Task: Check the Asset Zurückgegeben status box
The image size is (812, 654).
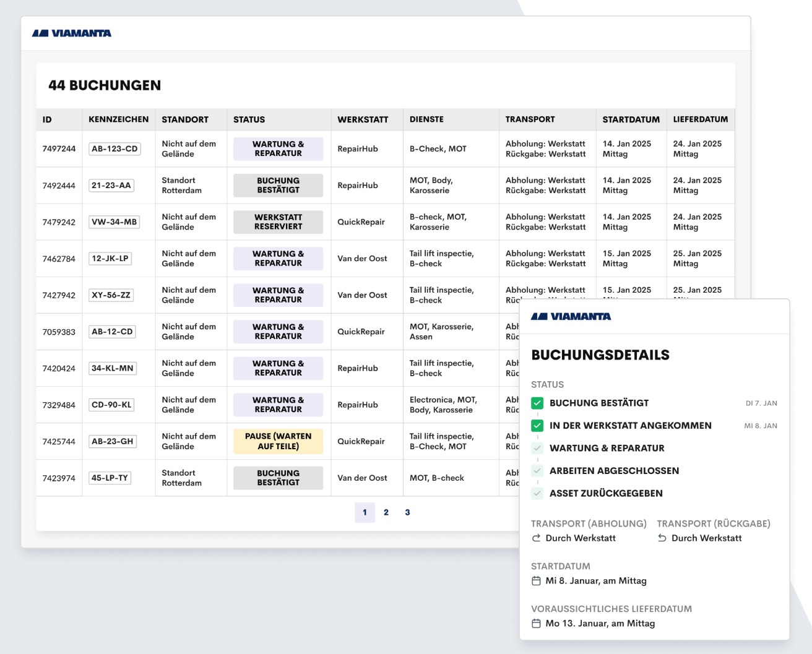Action: [537, 494]
